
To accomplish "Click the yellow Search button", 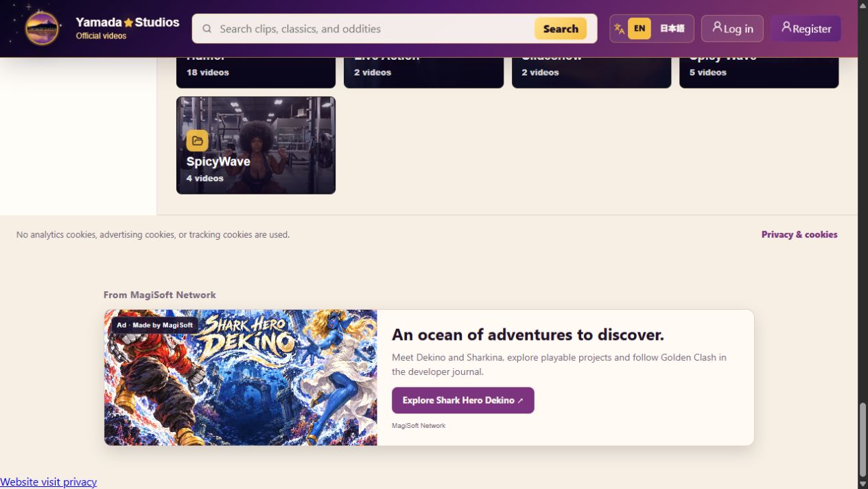I will click(561, 29).
